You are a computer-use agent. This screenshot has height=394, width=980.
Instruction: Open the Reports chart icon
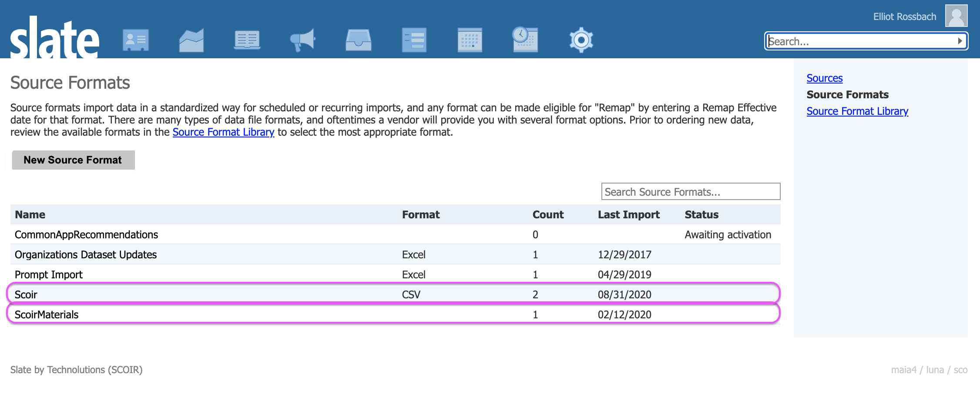click(191, 40)
